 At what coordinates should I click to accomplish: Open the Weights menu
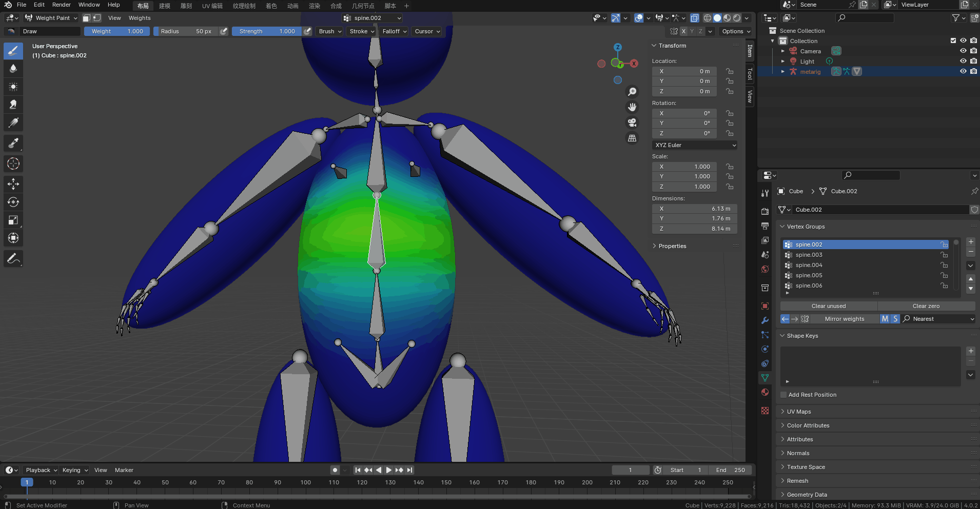coord(140,18)
